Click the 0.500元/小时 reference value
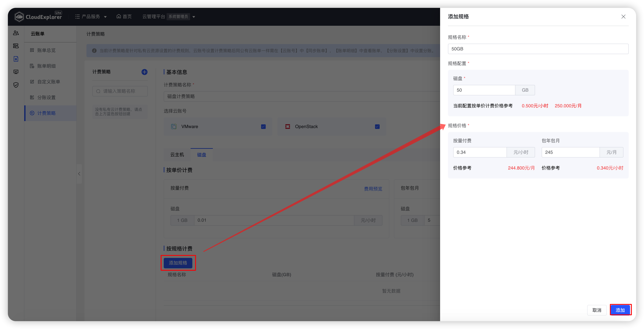This screenshot has height=329, width=644. [535, 106]
